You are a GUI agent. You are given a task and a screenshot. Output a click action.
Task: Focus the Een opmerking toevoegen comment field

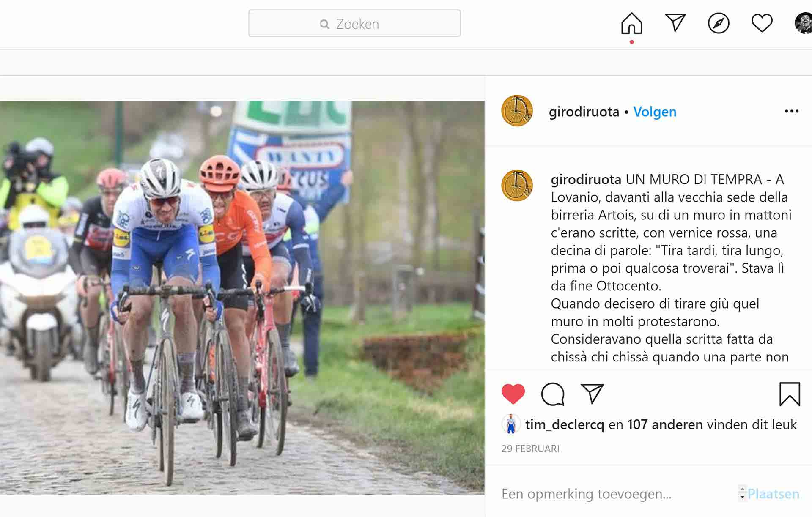coord(617,494)
